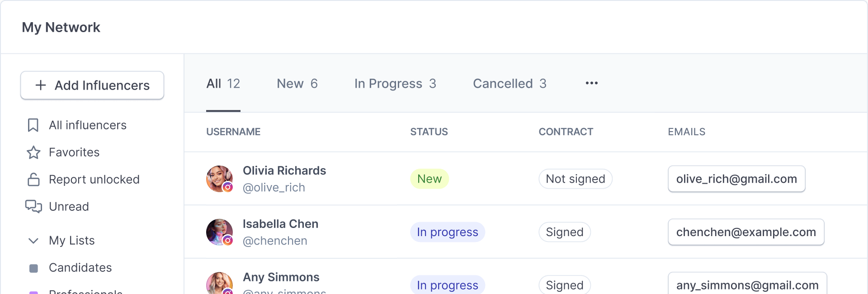The height and width of the screenshot is (294, 868).
Task: Click the chenchen@example.com email button
Action: point(745,232)
